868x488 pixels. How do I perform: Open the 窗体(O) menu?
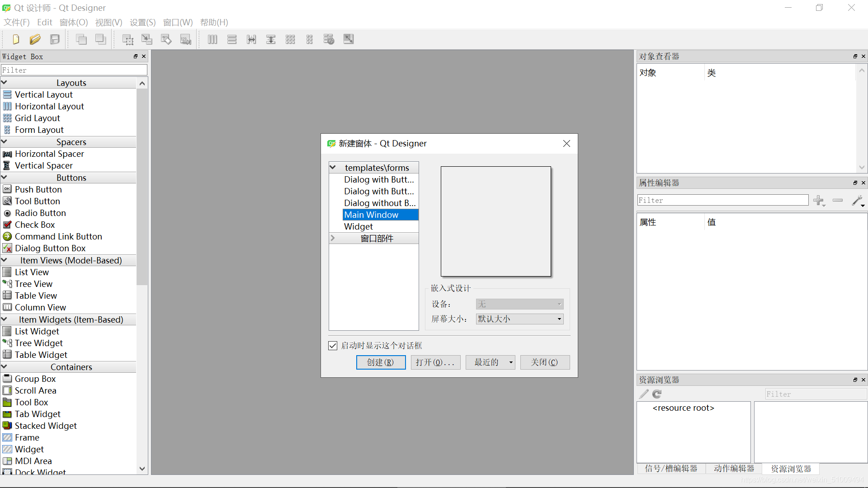coord(74,23)
